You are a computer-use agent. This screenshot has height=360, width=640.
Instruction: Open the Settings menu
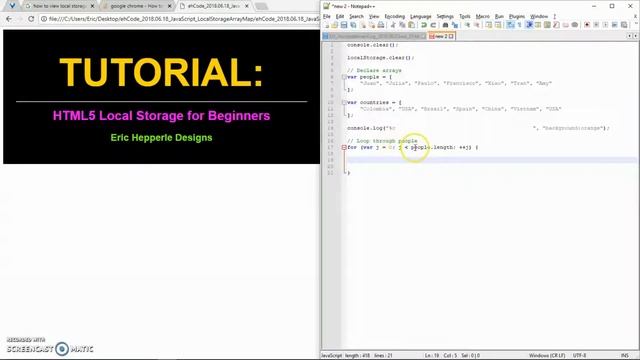(445, 16)
